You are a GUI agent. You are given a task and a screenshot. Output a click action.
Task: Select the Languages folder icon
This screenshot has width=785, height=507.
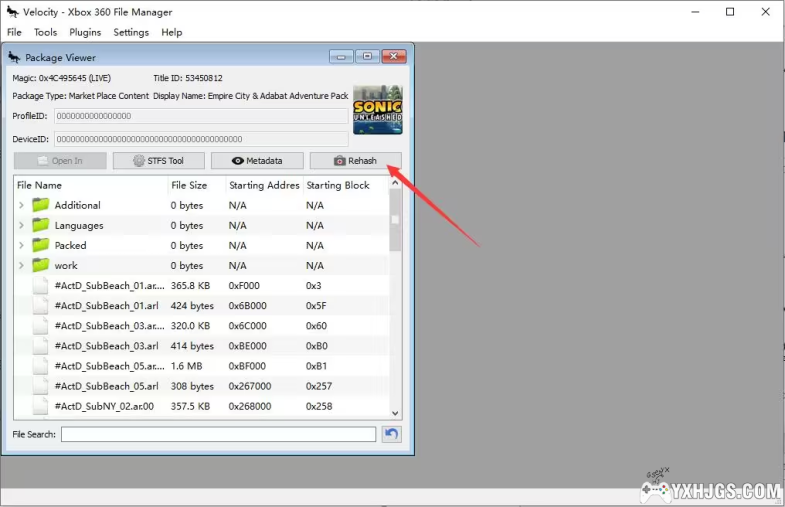point(40,225)
